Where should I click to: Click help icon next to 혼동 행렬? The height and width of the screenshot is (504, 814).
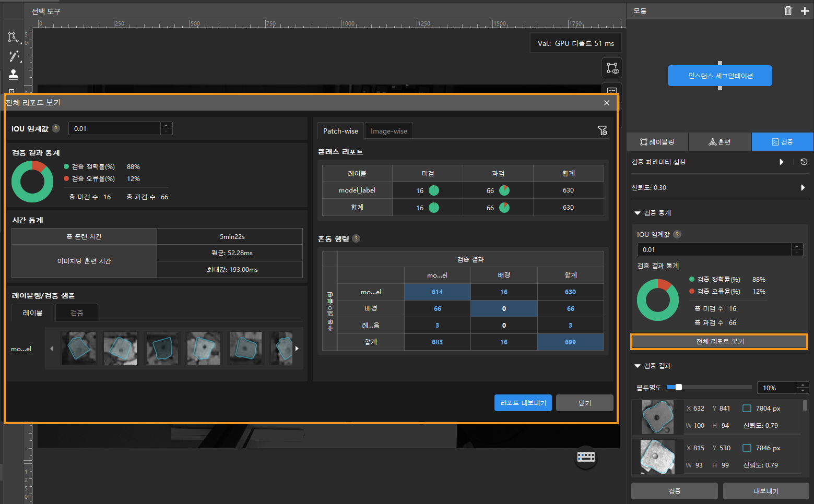click(356, 238)
